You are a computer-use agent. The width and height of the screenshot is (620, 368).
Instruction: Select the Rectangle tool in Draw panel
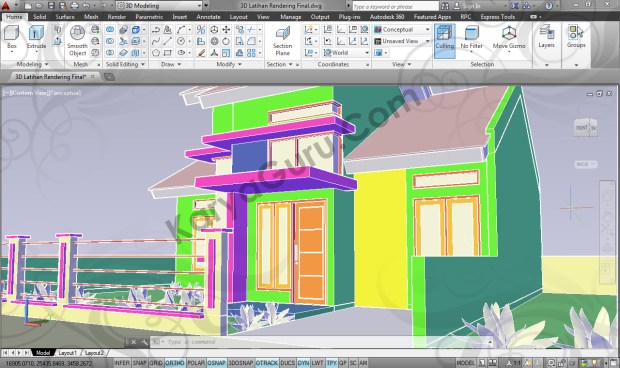tap(168, 53)
